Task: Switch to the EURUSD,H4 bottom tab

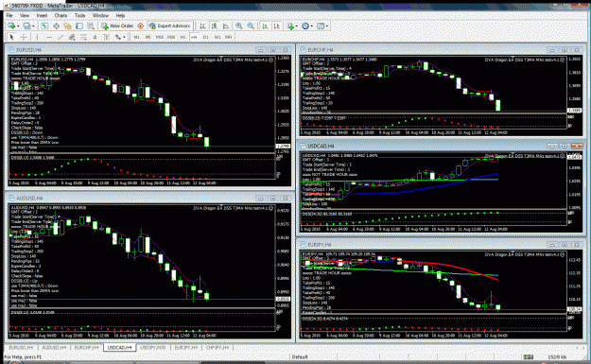Action: click(x=21, y=347)
